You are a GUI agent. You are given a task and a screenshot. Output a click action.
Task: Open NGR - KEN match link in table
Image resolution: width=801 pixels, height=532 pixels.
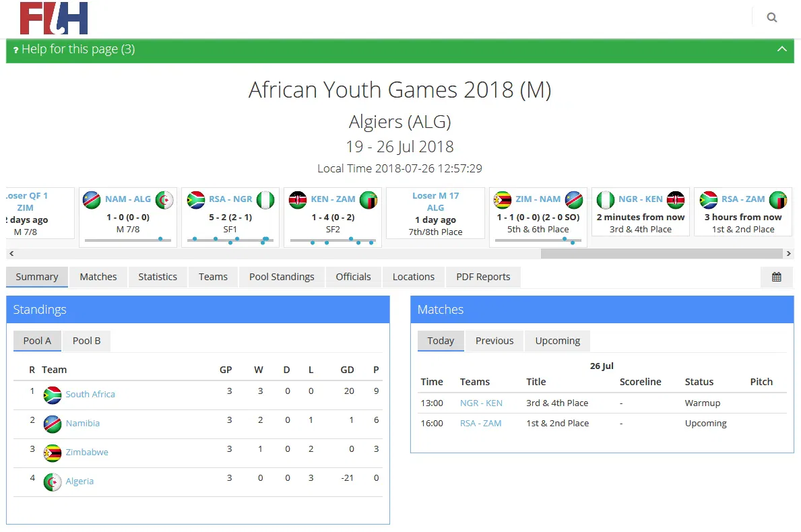click(481, 403)
